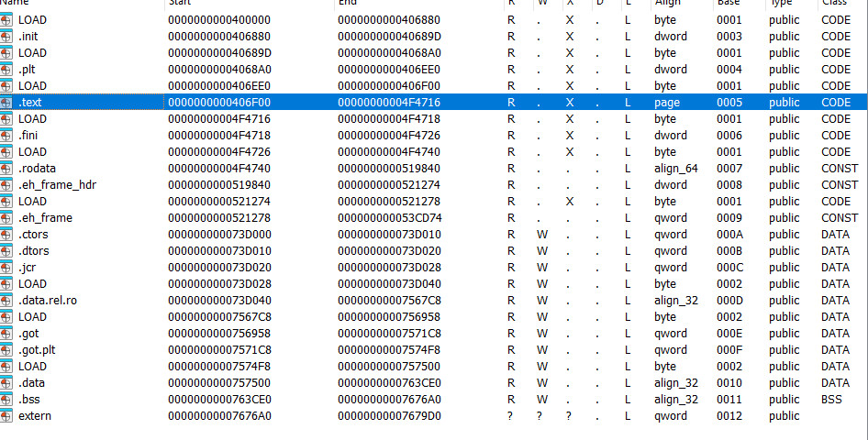Screen dimensions: 868x440
Task: Click the Class column header
Action: [833, 4]
